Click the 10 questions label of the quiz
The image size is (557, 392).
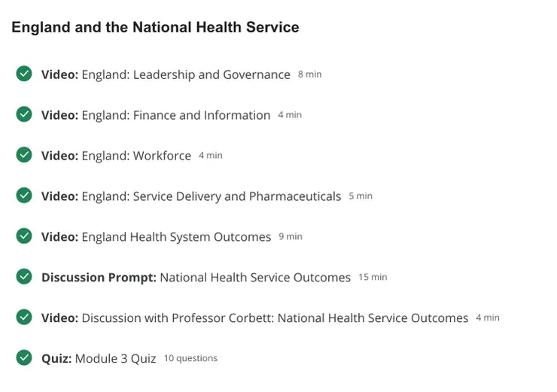click(x=190, y=358)
